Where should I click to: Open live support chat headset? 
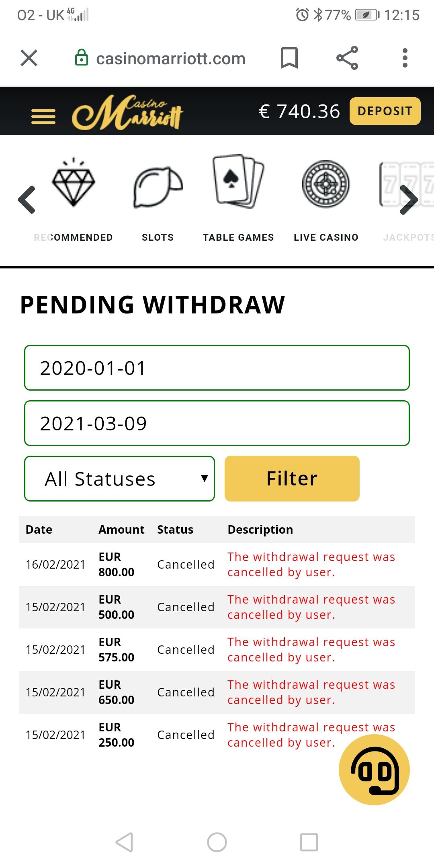pyautogui.click(x=374, y=770)
